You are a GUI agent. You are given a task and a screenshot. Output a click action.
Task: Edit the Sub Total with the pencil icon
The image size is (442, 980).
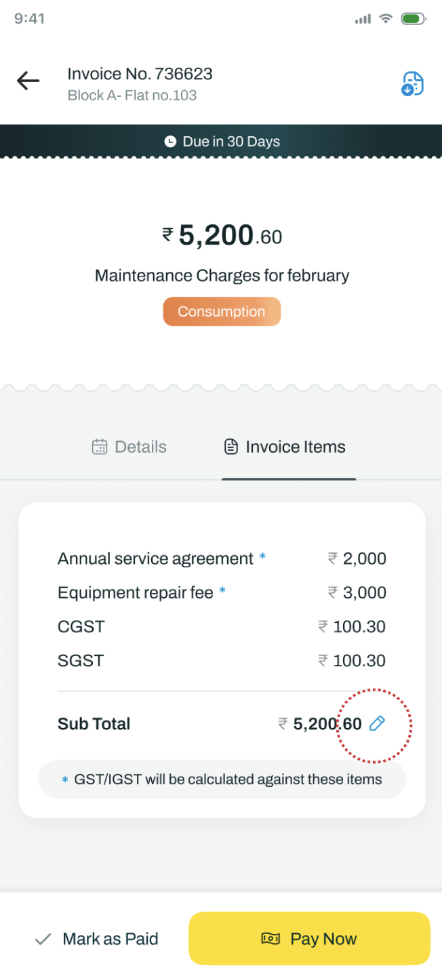(377, 724)
